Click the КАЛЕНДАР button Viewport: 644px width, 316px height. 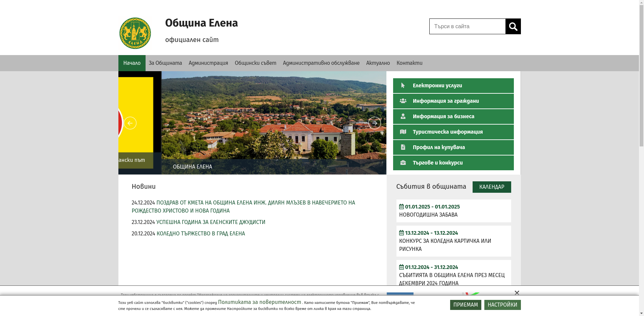[x=491, y=187]
